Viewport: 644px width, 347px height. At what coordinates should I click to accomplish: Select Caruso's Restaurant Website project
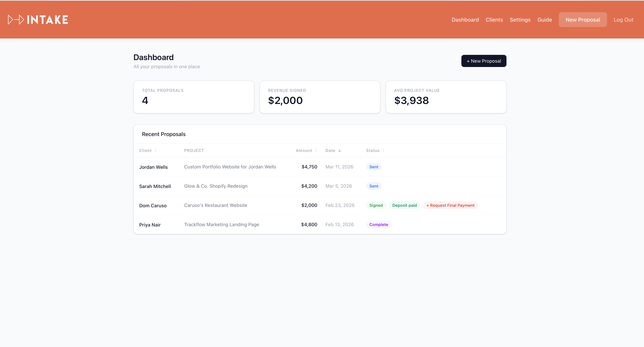pos(216,205)
